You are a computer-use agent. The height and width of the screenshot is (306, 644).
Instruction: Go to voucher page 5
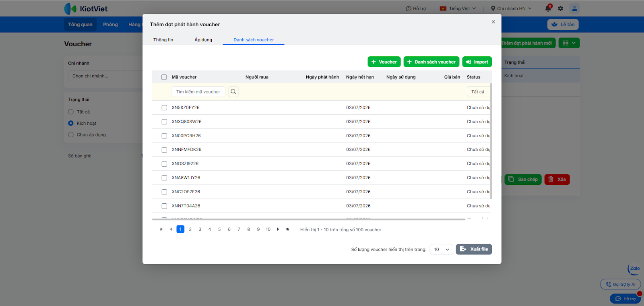click(x=219, y=229)
